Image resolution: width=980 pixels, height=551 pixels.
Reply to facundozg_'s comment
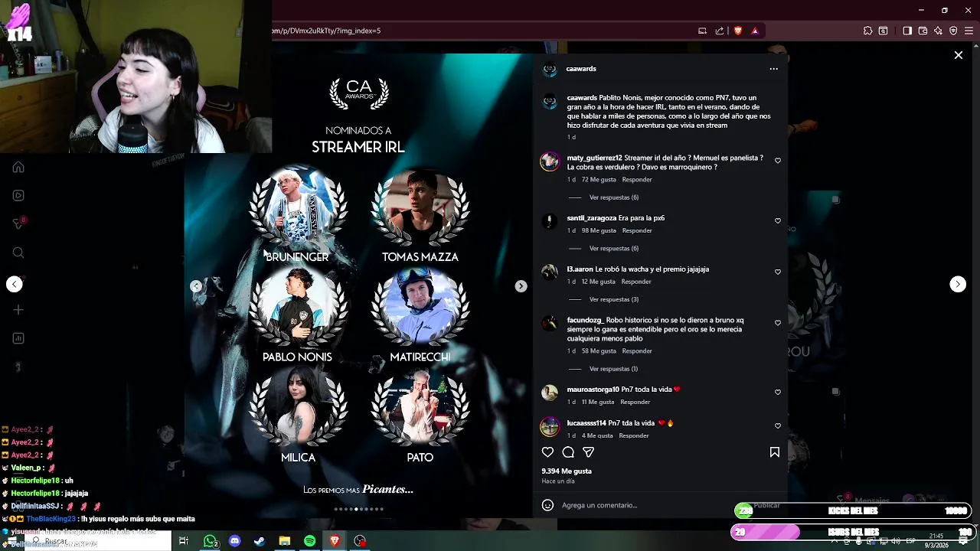pyautogui.click(x=637, y=351)
